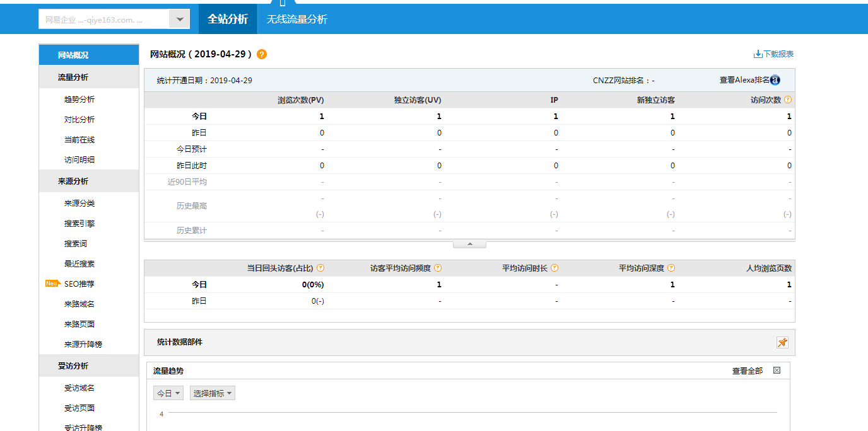Click help icon beside 访问次数 column header

point(788,100)
